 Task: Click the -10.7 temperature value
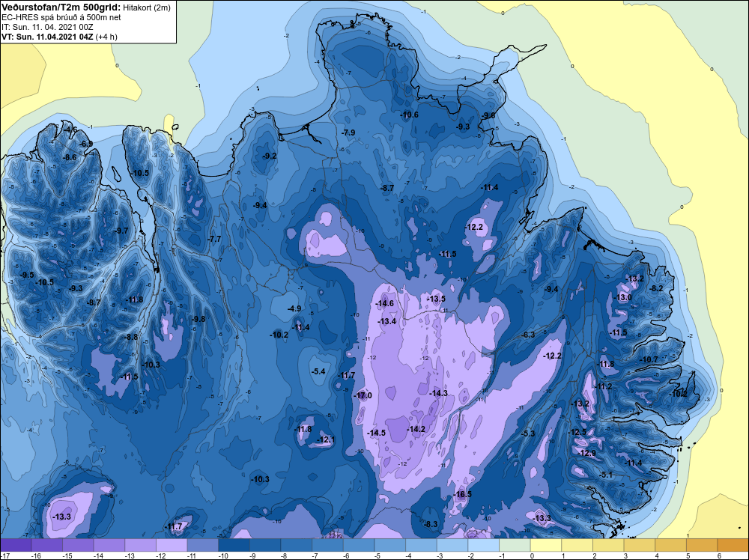[649, 359]
